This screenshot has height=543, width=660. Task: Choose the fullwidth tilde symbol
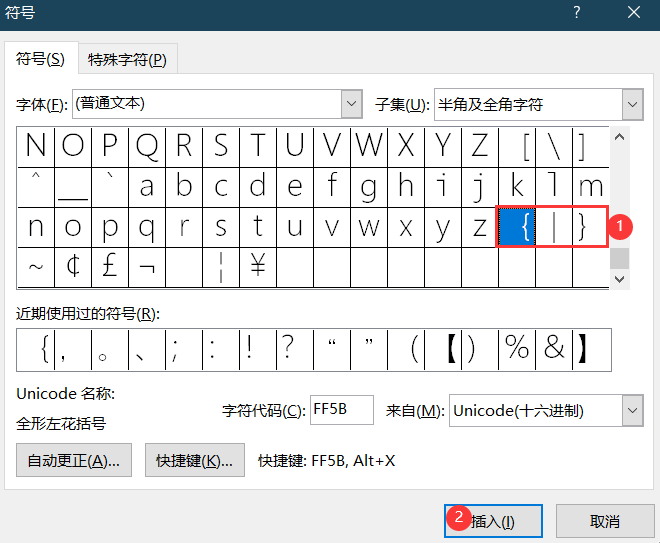(36, 267)
